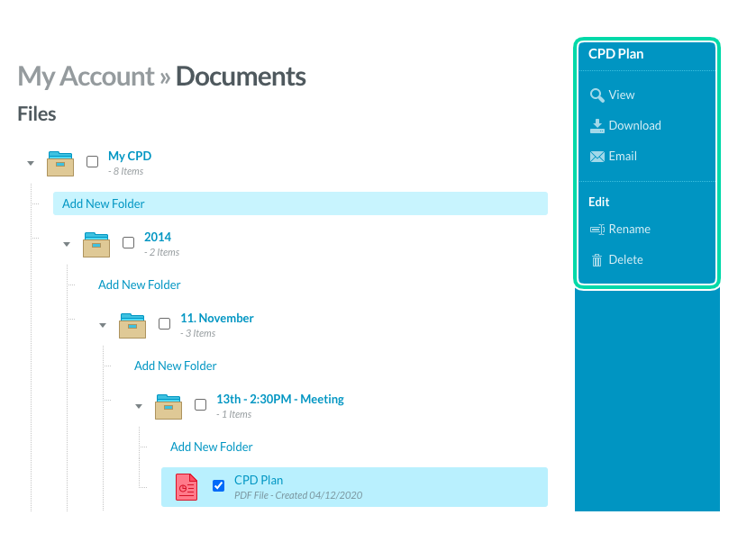Click the red CPD Plan PDF file icon
This screenshot has width=756, height=542.
pyautogui.click(x=187, y=487)
